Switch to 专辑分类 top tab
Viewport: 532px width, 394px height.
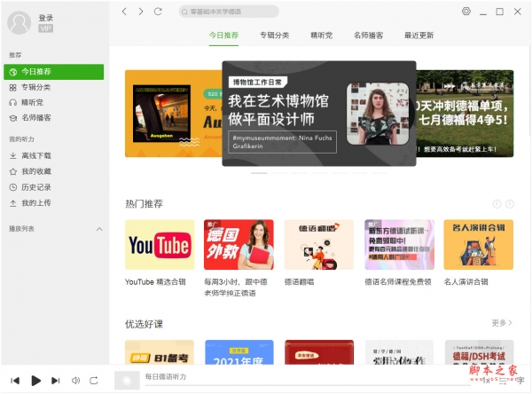pyautogui.click(x=275, y=35)
